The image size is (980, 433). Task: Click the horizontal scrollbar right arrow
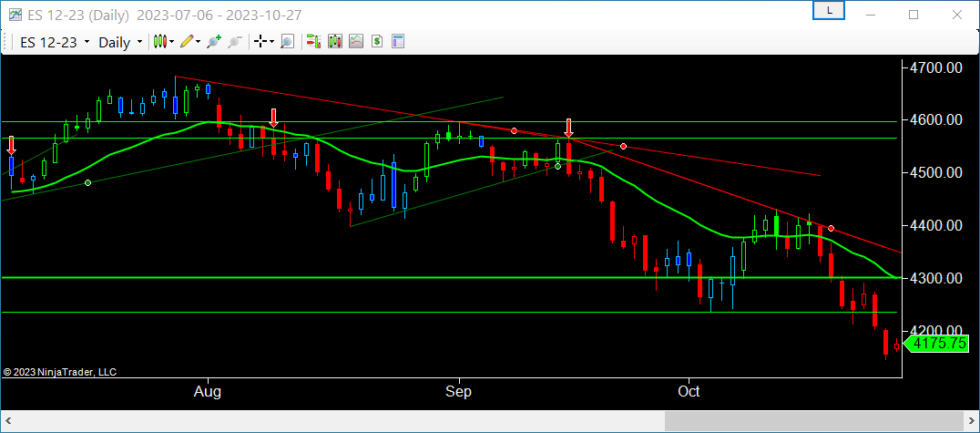(x=971, y=421)
